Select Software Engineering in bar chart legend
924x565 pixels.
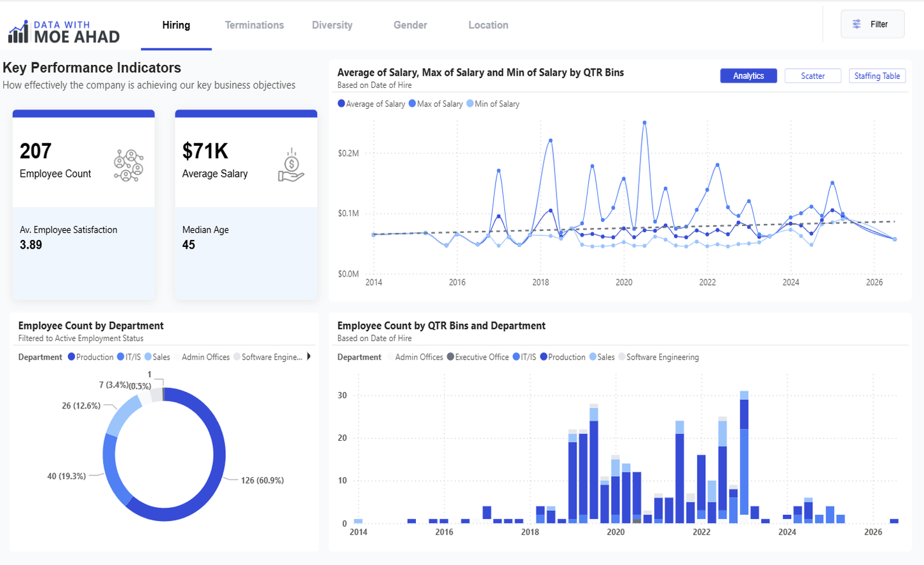659,357
